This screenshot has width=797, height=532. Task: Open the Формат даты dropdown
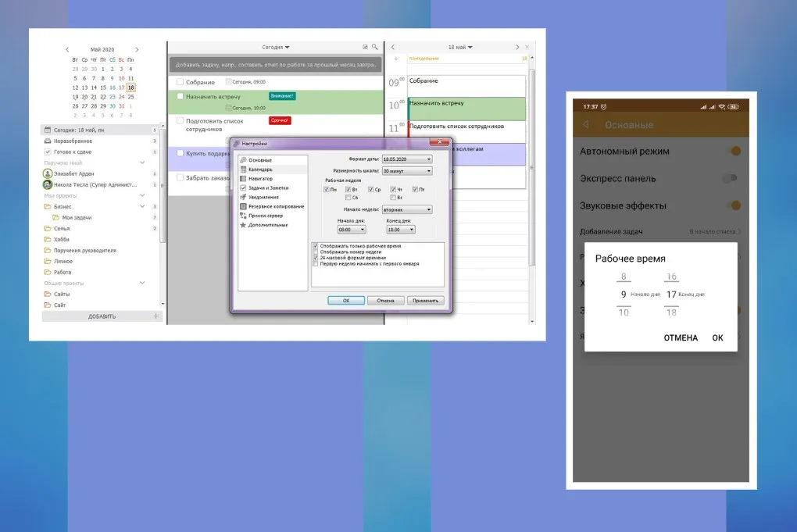coord(406,159)
